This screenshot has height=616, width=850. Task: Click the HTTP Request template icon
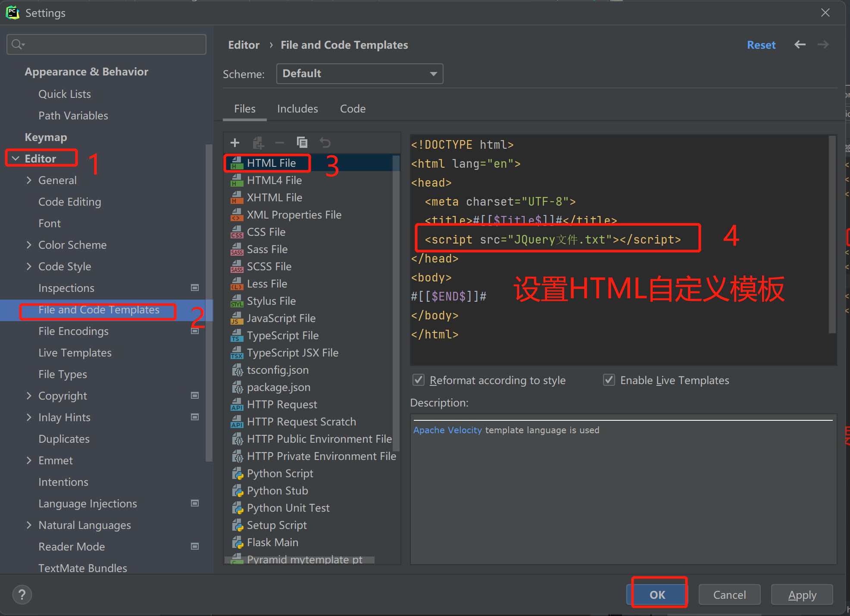[x=237, y=405]
